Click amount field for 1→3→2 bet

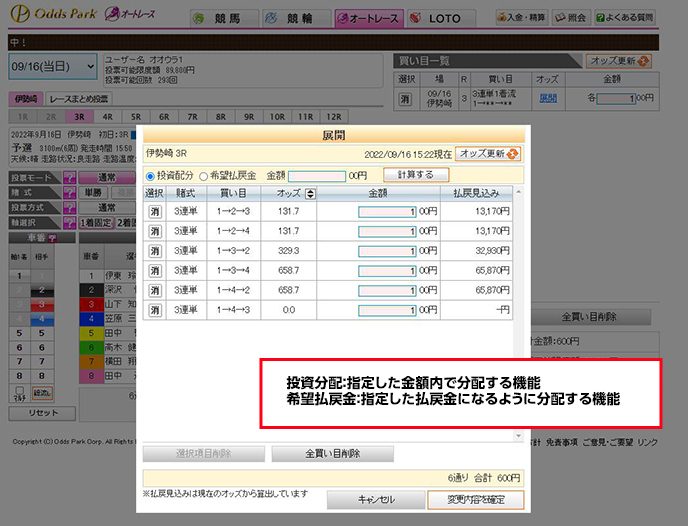(x=387, y=251)
